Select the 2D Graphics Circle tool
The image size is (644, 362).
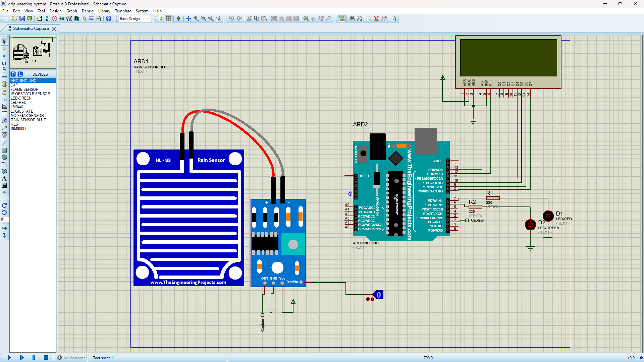[4, 157]
